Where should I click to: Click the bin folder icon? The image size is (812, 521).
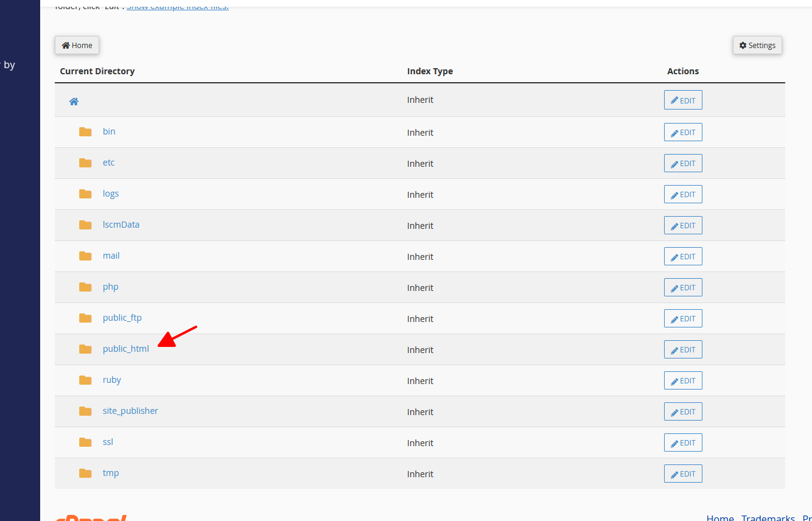tap(85, 132)
